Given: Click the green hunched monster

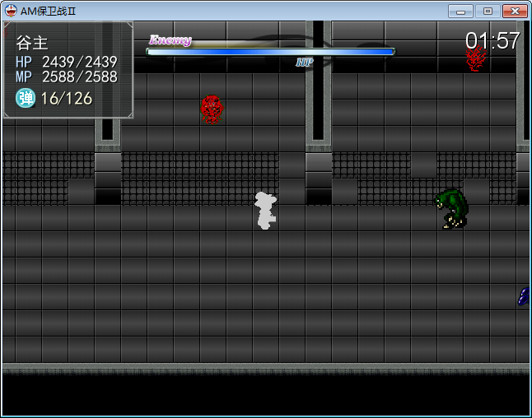Looking at the screenshot, I should click(x=451, y=208).
